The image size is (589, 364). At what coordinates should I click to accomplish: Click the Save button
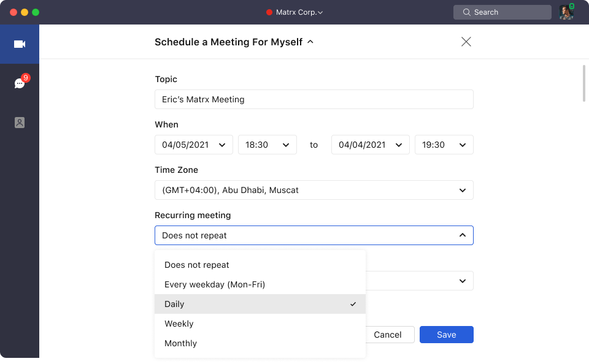coord(446,335)
